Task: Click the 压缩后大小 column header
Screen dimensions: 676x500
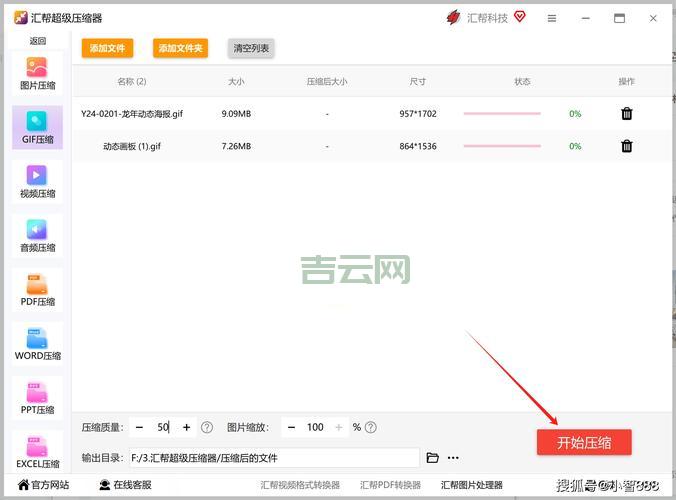Action: [x=327, y=81]
